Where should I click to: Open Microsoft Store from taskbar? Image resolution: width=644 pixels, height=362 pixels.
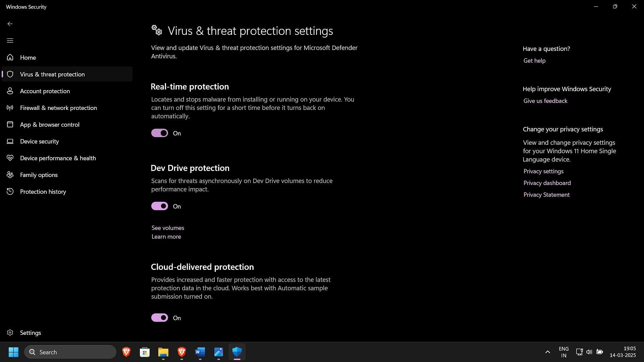[x=145, y=352]
